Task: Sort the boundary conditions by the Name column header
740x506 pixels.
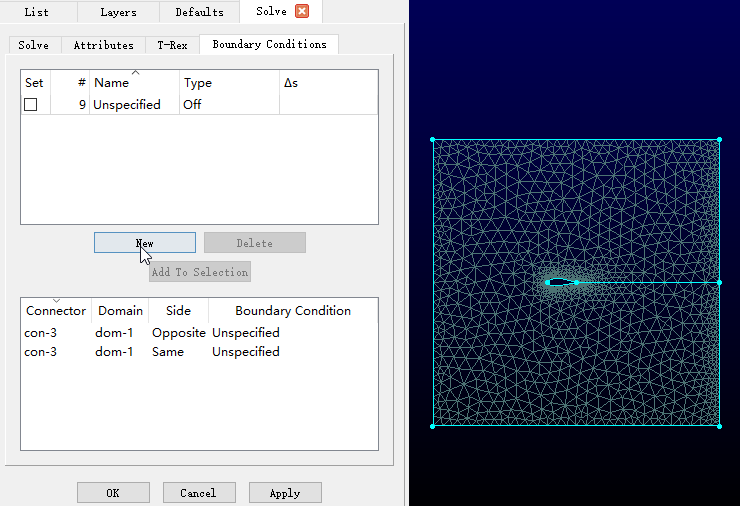Action: [134, 83]
